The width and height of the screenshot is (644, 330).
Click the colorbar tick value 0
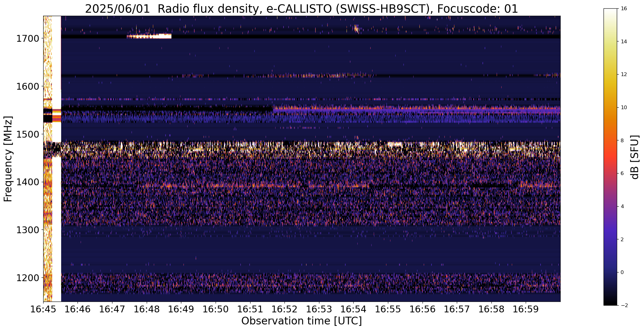tap(622, 272)
